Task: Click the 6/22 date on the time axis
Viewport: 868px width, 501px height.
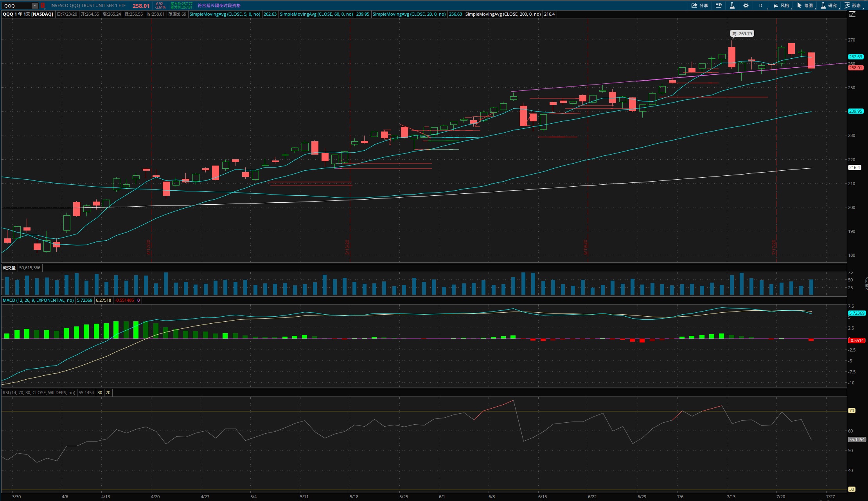Action: pyautogui.click(x=592, y=497)
